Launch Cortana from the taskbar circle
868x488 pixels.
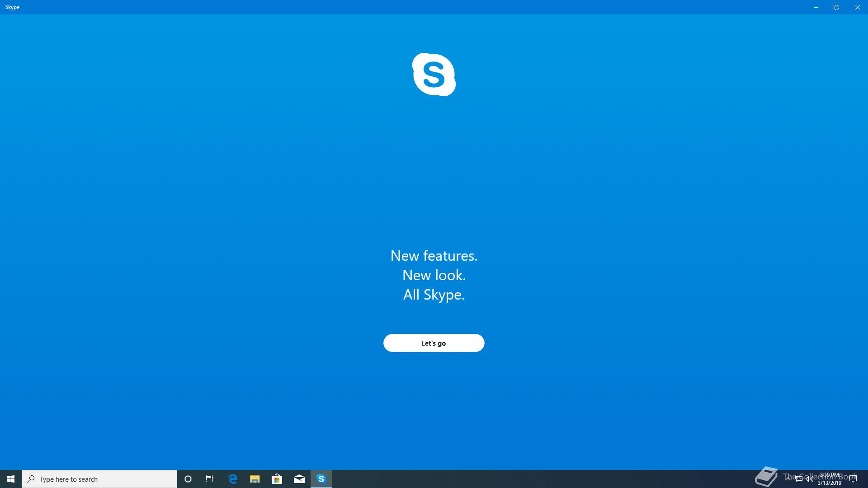(188, 479)
